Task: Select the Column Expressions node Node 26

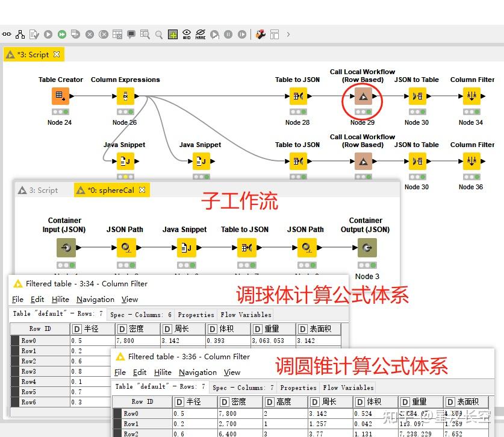Action: (125, 96)
